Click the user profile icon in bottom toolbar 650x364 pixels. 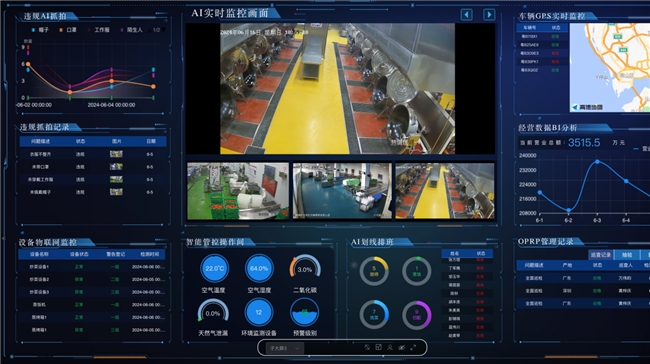(390, 347)
